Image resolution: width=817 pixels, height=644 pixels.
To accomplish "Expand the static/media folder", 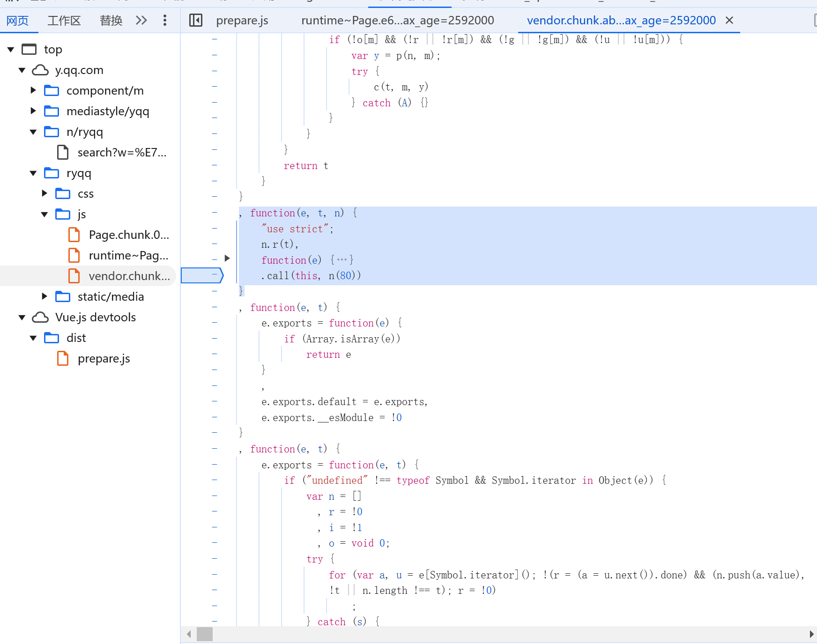I will (x=45, y=296).
